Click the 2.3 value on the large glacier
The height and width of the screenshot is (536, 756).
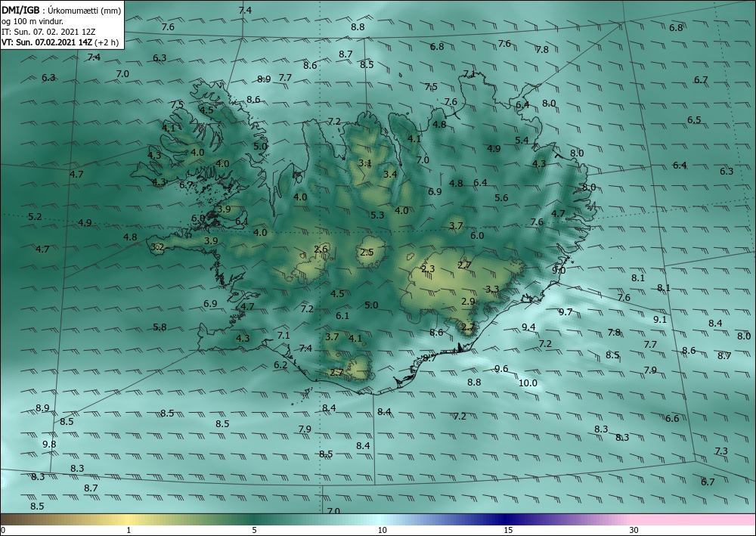[x=428, y=269]
